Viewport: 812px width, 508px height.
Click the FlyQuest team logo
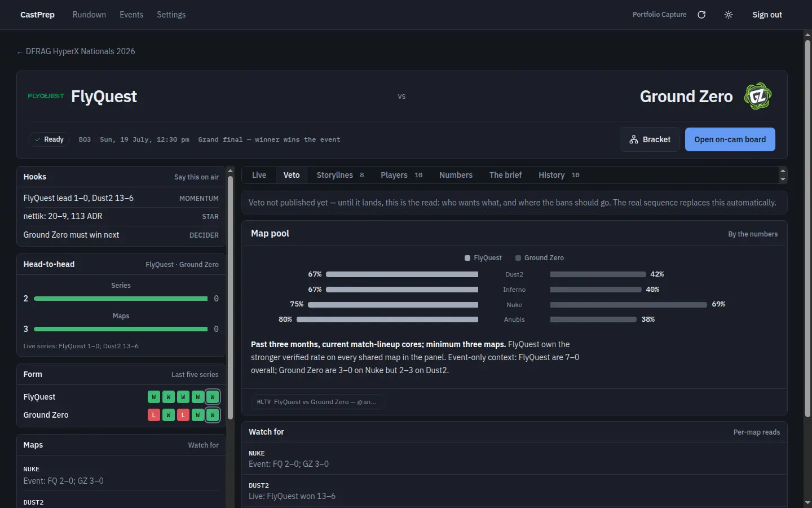pyautogui.click(x=46, y=96)
